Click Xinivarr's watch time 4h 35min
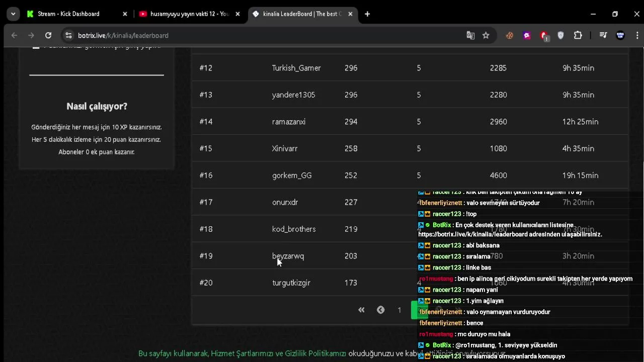644x362 pixels. [578, 148]
